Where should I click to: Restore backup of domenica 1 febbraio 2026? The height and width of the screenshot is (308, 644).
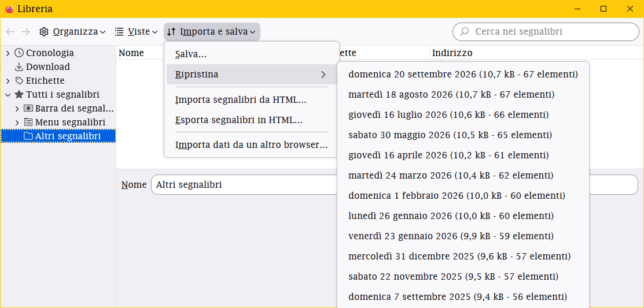coord(463,196)
